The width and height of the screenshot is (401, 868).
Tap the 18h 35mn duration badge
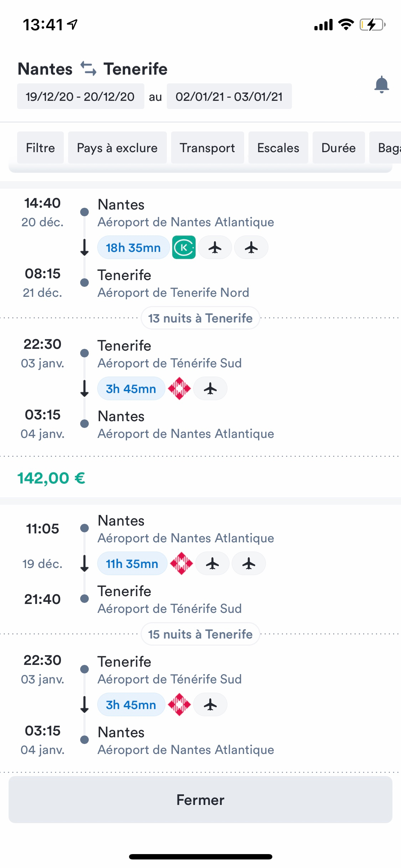(x=133, y=247)
